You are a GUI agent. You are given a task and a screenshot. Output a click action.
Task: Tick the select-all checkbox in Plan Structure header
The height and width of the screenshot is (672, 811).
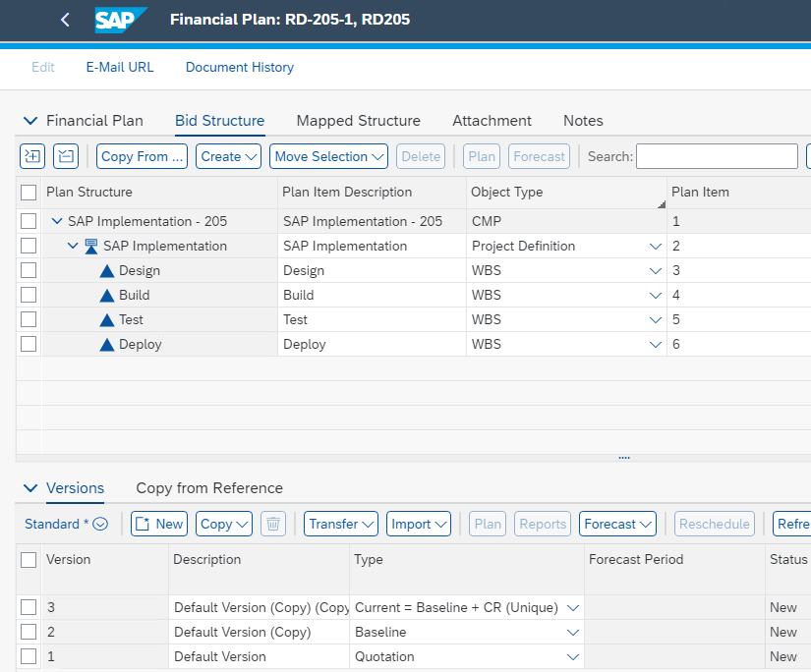pos(29,193)
